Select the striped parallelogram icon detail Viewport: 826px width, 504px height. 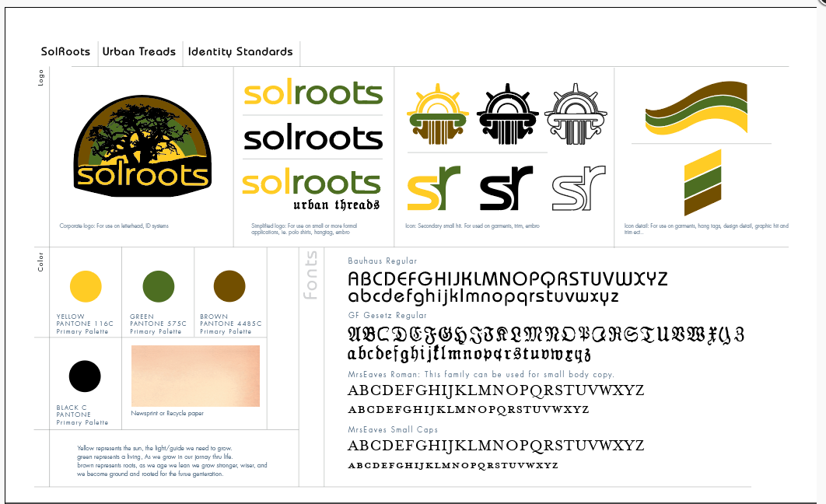click(x=703, y=183)
